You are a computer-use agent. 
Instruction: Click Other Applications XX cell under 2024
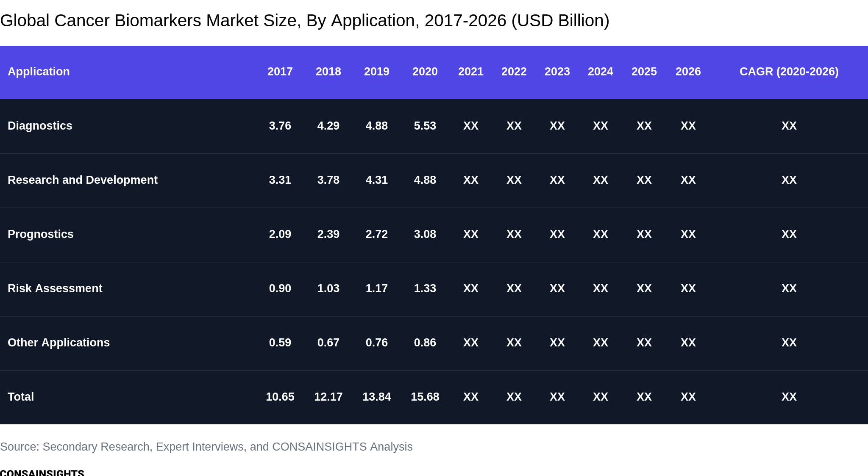point(601,343)
